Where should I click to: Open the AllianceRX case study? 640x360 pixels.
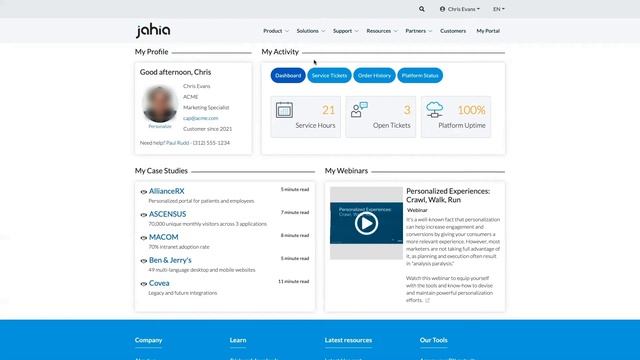click(x=167, y=191)
